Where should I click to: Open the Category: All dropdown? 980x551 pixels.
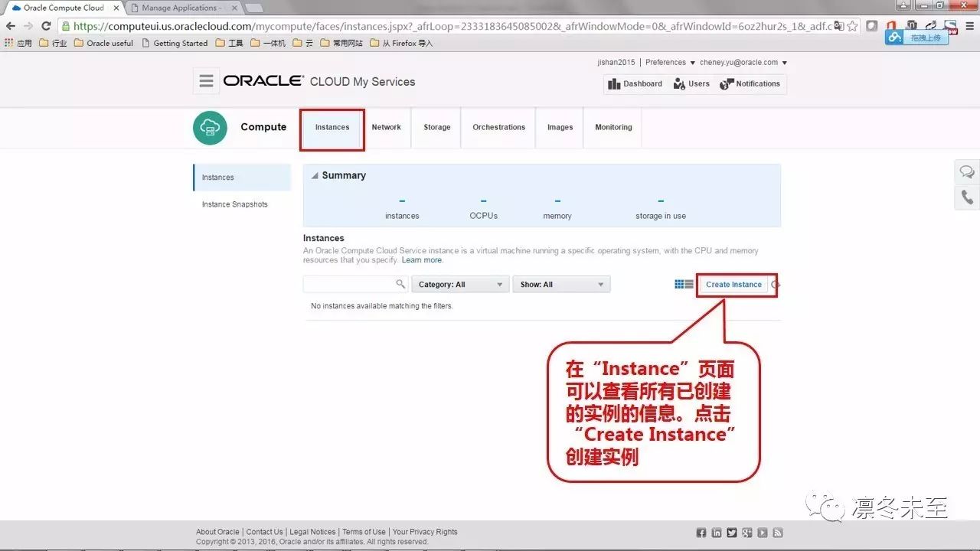click(460, 285)
